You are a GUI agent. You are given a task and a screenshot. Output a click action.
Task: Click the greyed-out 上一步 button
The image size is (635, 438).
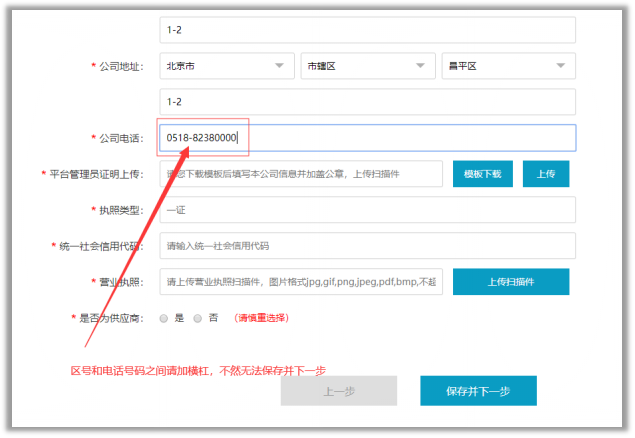338,391
